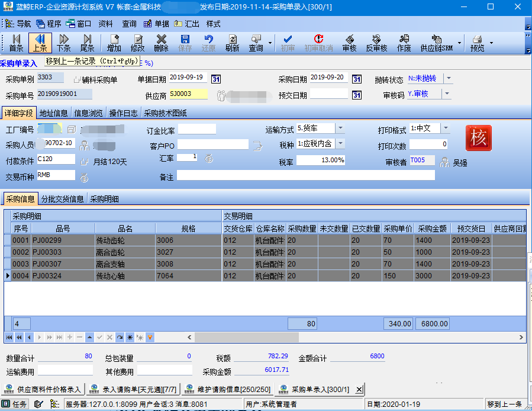Open the 维护请购信息[250/250] window tab
Image resolution: width=532 pixels, height=411 pixels.
click(229, 389)
